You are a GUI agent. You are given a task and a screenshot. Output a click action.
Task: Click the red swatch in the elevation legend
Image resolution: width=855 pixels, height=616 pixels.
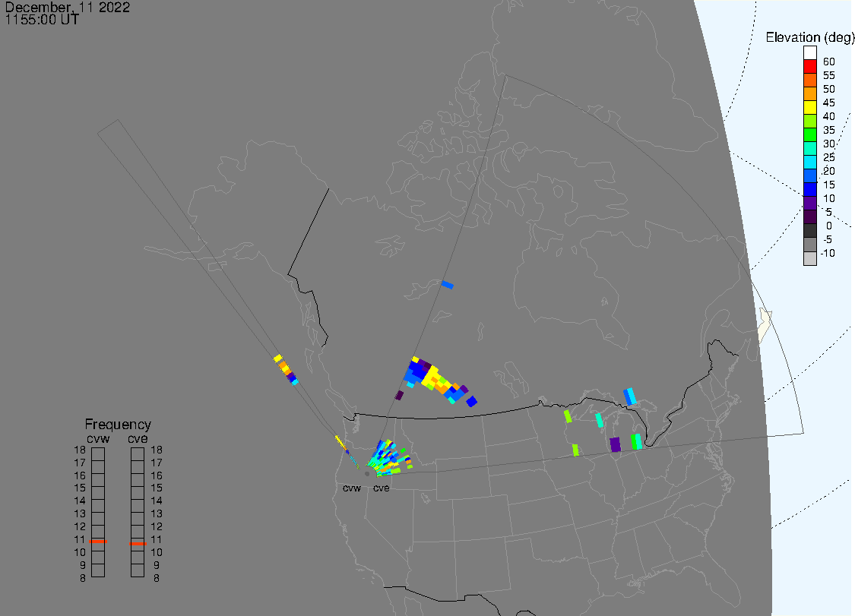[x=810, y=68]
